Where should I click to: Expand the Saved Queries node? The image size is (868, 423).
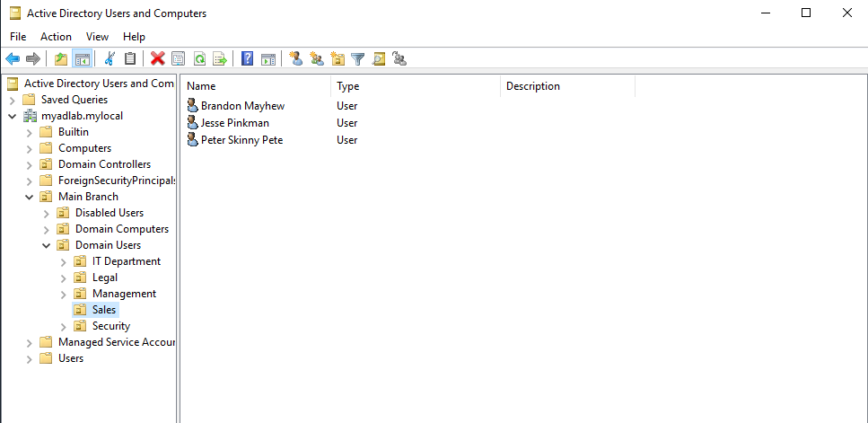[x=12, y=100]
